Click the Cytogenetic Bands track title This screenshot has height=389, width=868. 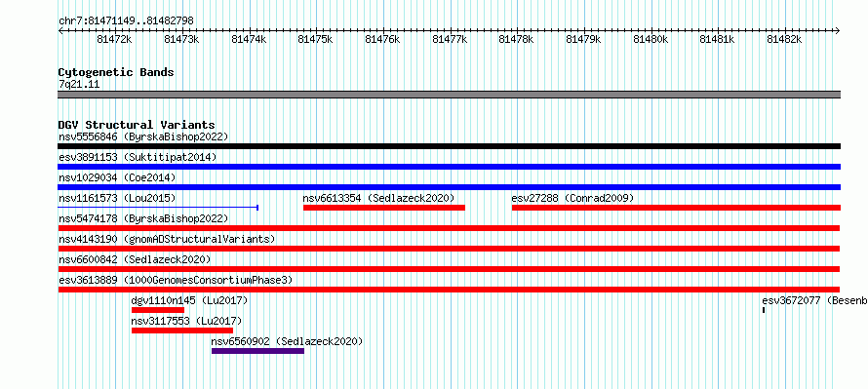click(x=116, y=72)
